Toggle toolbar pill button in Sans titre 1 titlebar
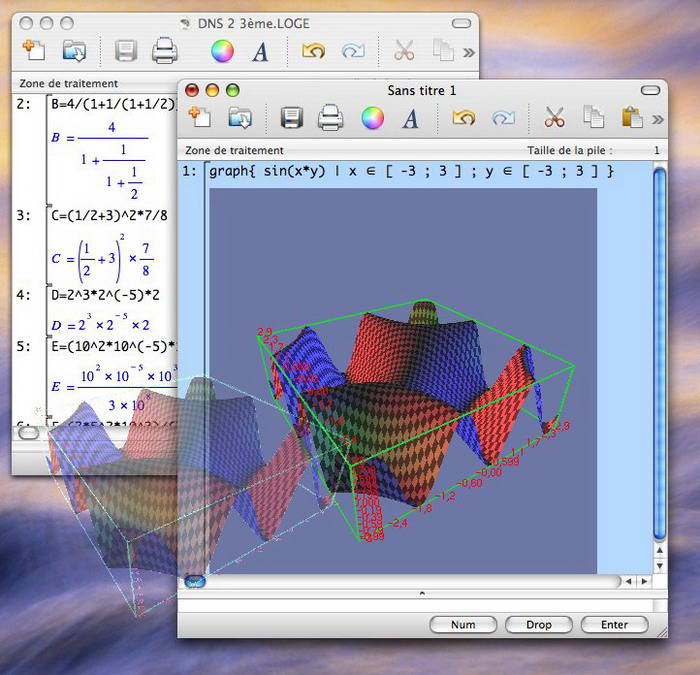Viewport: 700px width, 675px height. [650, 91]
